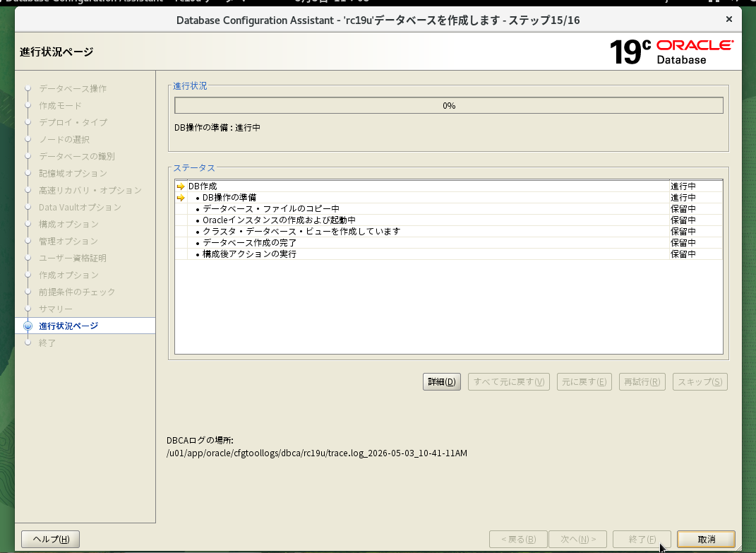
Task: Click the DBCA trace log path text
Action: (x=317, y=453)
